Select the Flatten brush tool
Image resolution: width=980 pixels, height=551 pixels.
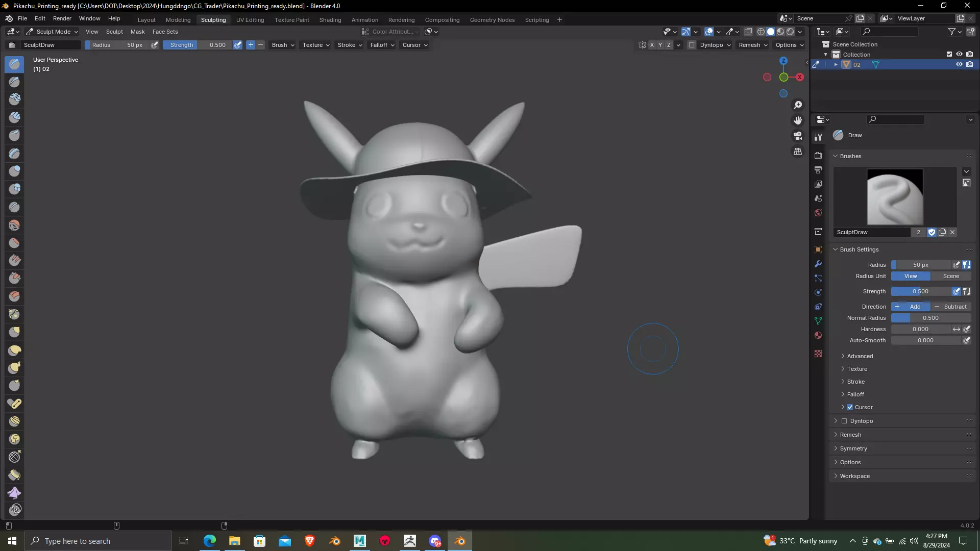[x=14, y=243]
